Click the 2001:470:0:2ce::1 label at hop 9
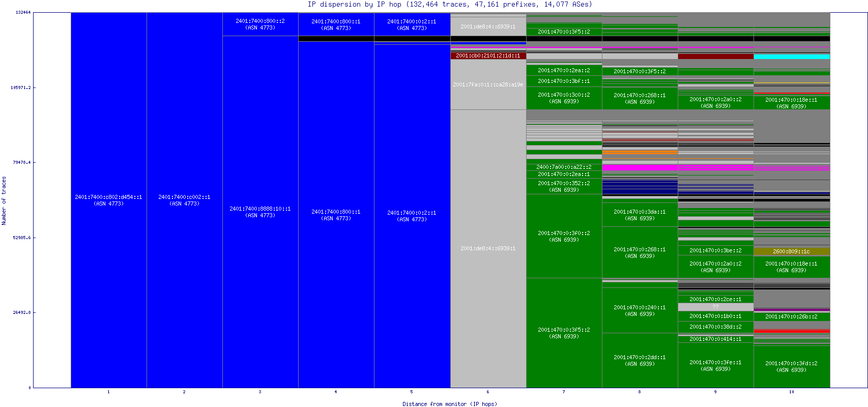Screen dimensions: 868x407 [x=715, y=299]
